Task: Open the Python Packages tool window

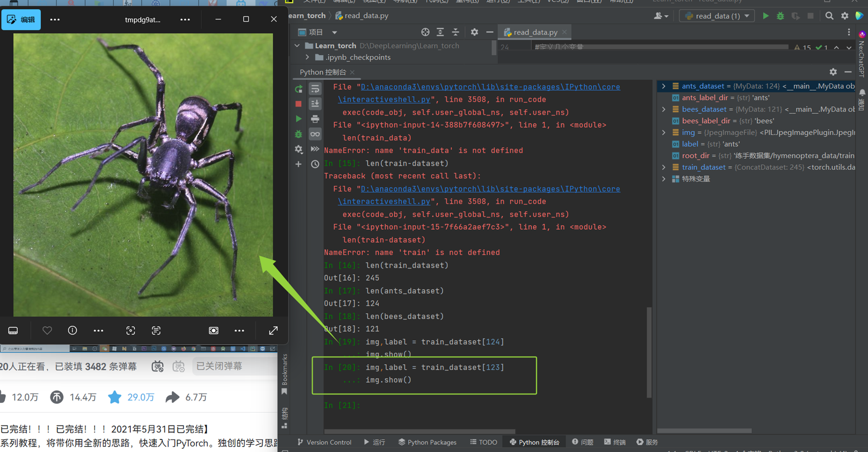Action: (427, 442)
